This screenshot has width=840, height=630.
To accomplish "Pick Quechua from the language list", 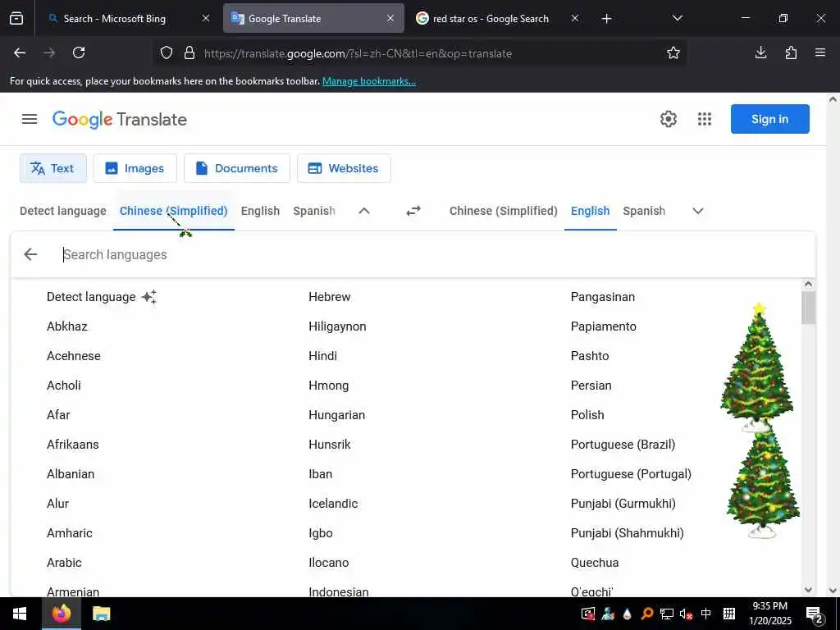I will [595, 563].
